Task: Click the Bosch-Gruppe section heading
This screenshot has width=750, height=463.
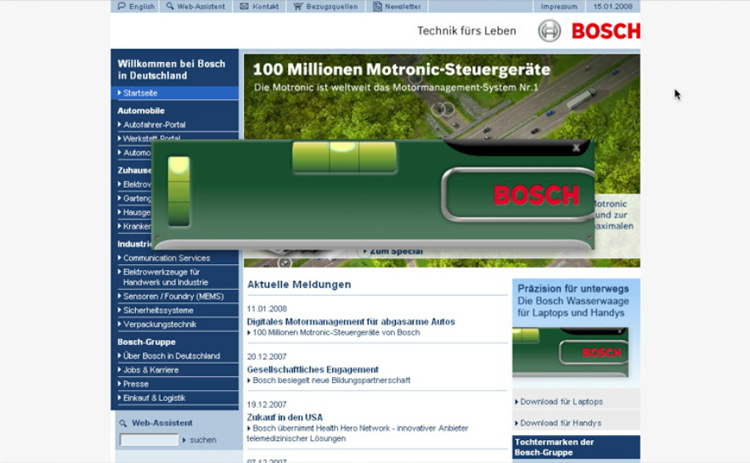Action: [146, 342]
